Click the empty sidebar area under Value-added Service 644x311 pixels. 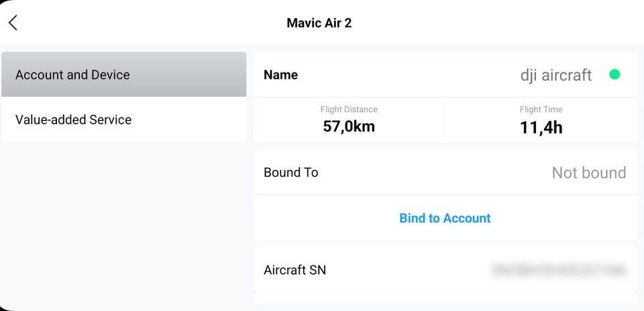pos(124,222)
